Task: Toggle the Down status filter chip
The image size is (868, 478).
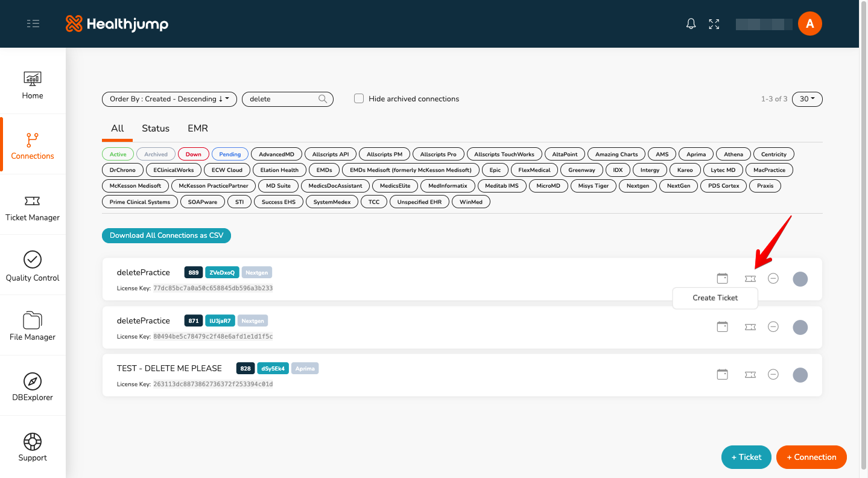Action: (194, 154)
